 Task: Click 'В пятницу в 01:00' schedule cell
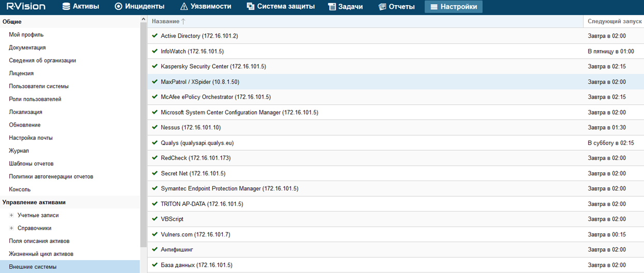tap(611, 52)
